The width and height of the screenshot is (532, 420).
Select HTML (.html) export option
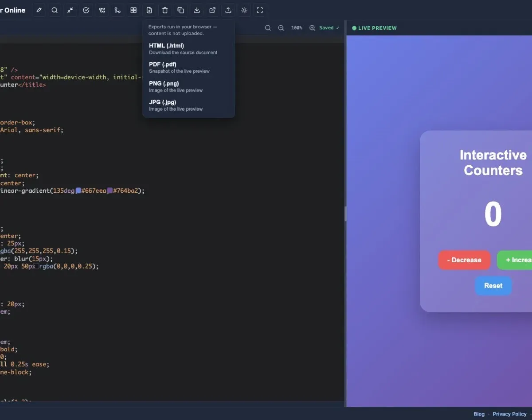click(188, 49)
